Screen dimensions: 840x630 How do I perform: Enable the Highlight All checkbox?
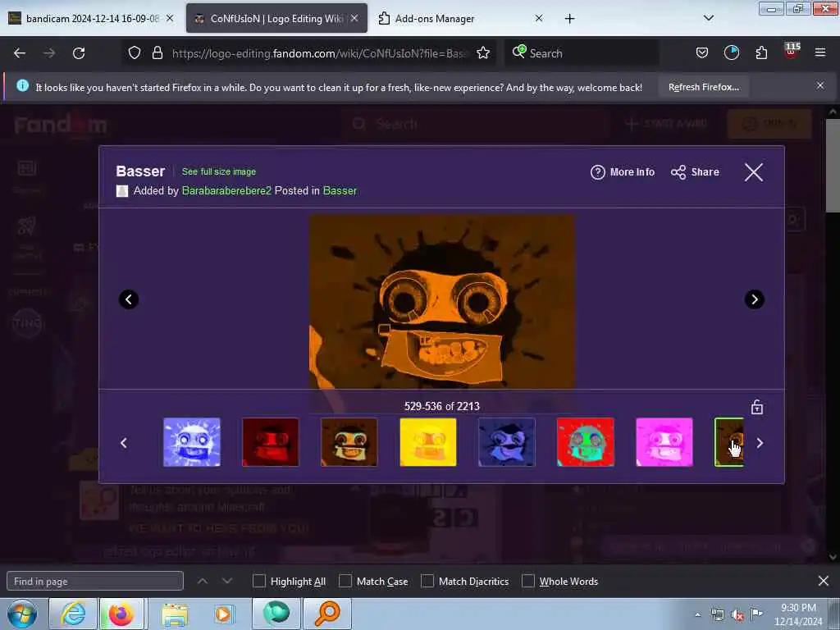[258, 581]
